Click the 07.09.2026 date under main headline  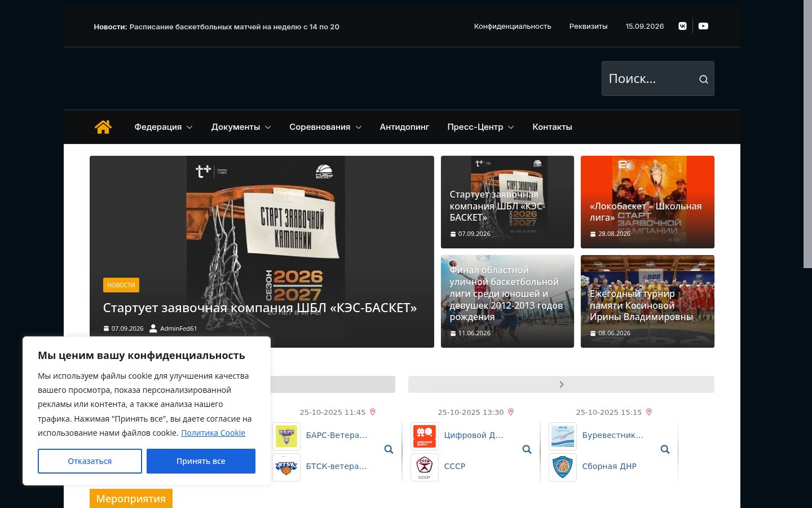coord(127,329)
